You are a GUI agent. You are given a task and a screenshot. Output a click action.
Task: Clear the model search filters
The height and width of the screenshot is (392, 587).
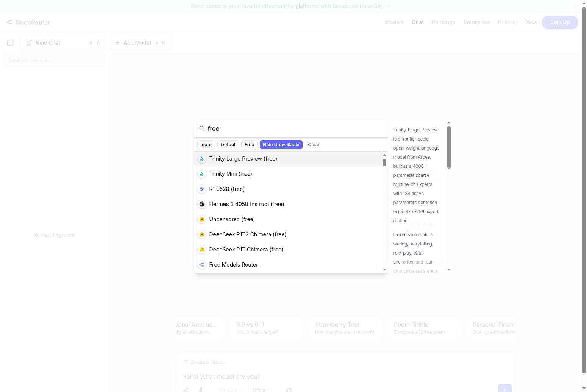pos(314,145)
